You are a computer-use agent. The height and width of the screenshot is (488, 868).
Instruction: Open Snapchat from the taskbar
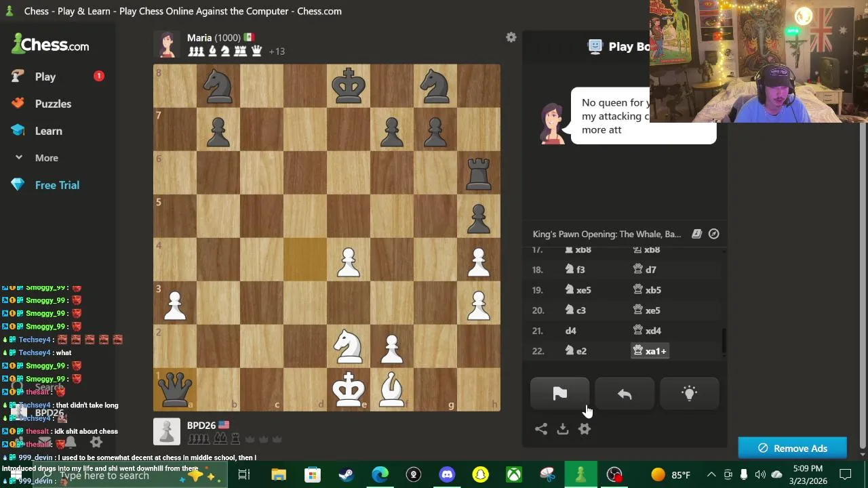(481, 474)
